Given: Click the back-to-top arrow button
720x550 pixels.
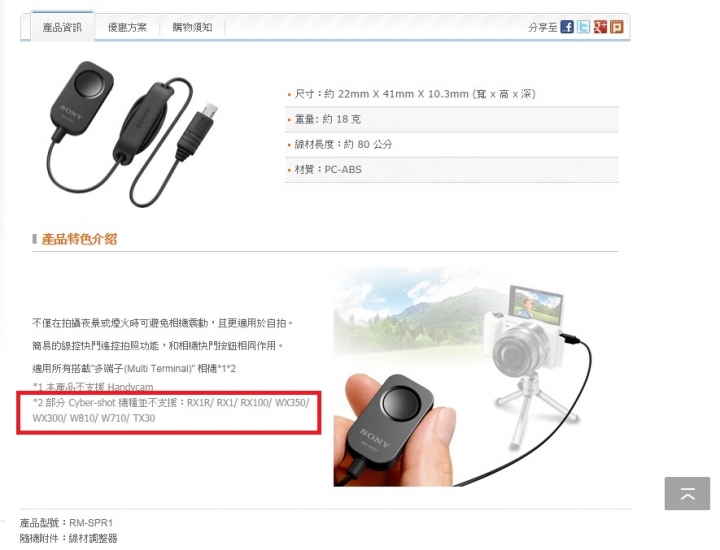Looking at the screenshot, I should [x=687, y=494].
